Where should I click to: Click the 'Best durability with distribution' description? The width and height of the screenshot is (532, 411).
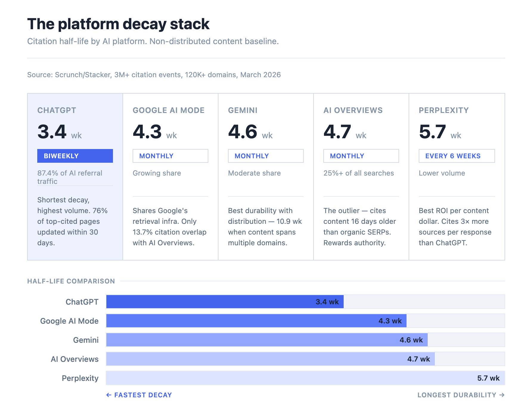(265, 227)
